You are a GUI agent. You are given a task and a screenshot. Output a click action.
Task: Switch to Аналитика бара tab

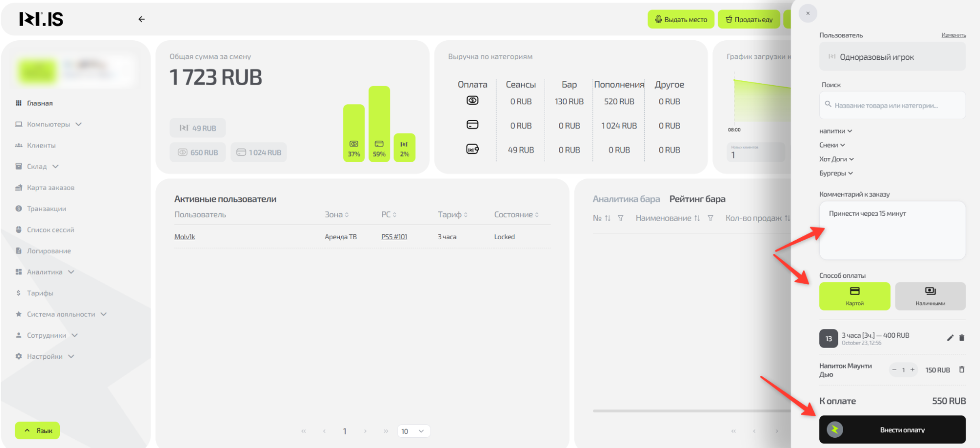point(626,199)
